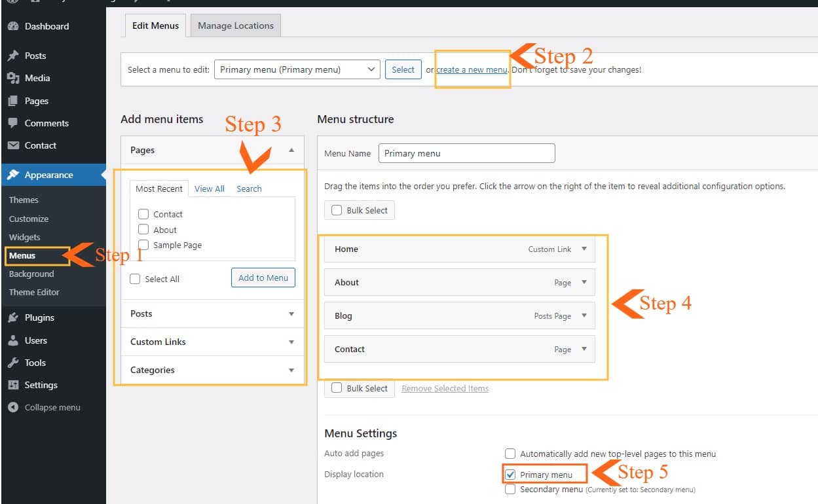Open Theme Editor in the Appearance submenu
Screen dimensions: 818x504
(34, 292)
